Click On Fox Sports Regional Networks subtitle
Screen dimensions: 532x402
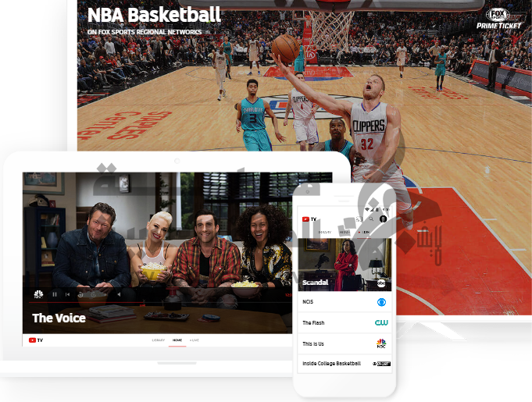[x=145, y=32]
